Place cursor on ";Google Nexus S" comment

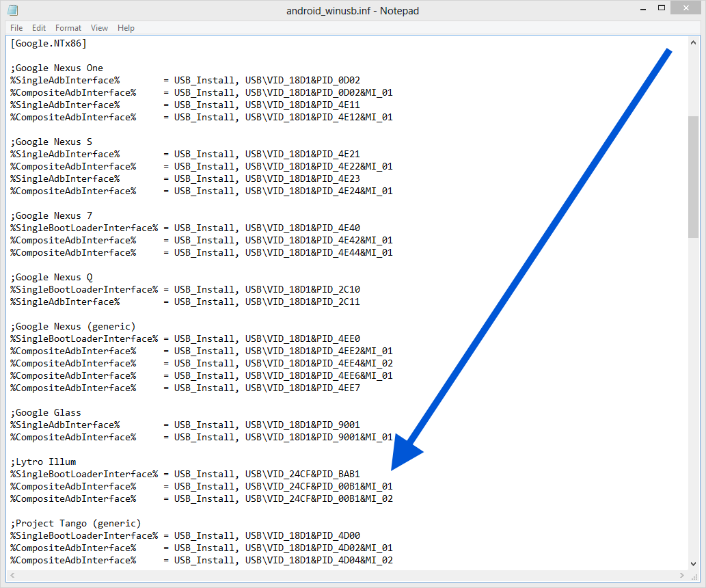coord(51,142)
